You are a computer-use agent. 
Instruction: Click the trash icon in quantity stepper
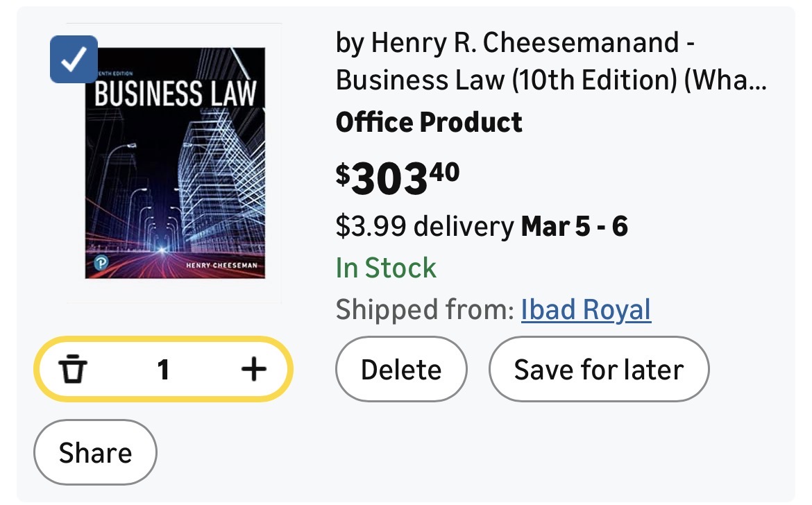[x=72, y=369]
